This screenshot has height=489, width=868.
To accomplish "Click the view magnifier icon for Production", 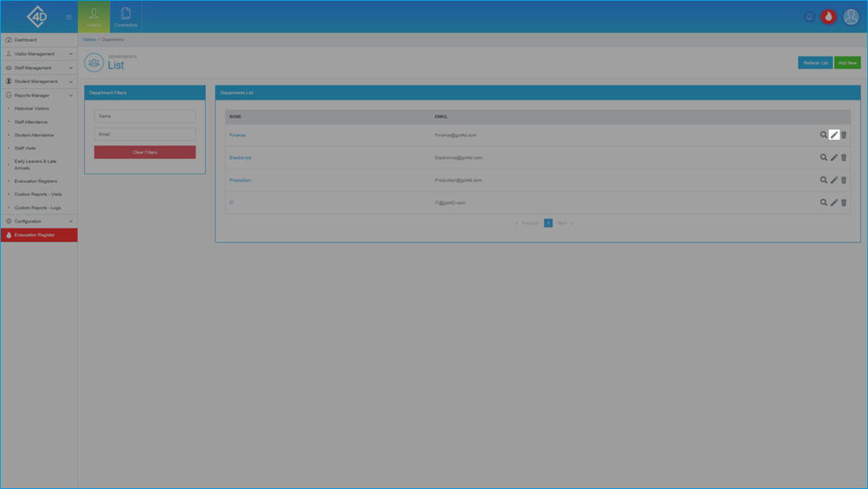I will pyautogui.click(x=823, y=180).
